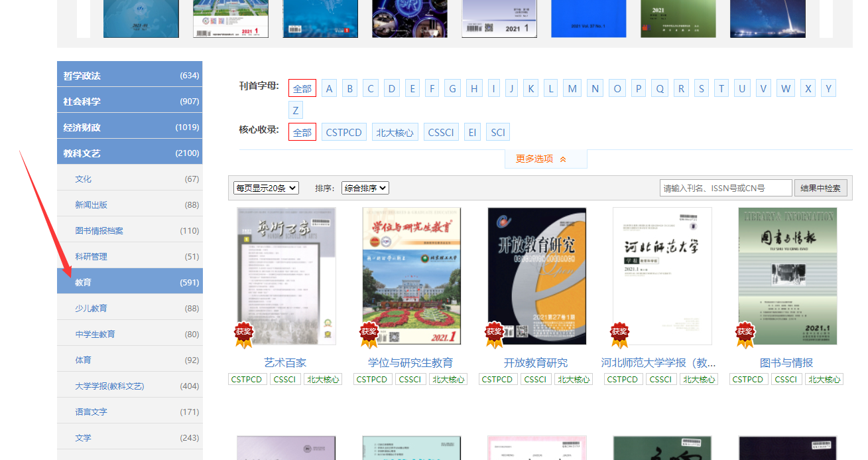
Task: Click the 结果中检索 button
Action: pyautogui.click(x=820, y=188)
